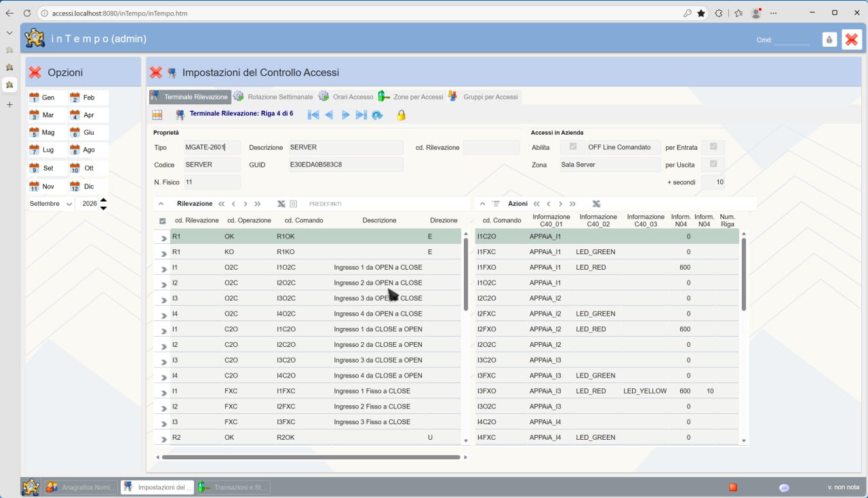Open Anagrafica Nomi task in bottom bar
Screen dimensions: 868x498
coord(81,487)
